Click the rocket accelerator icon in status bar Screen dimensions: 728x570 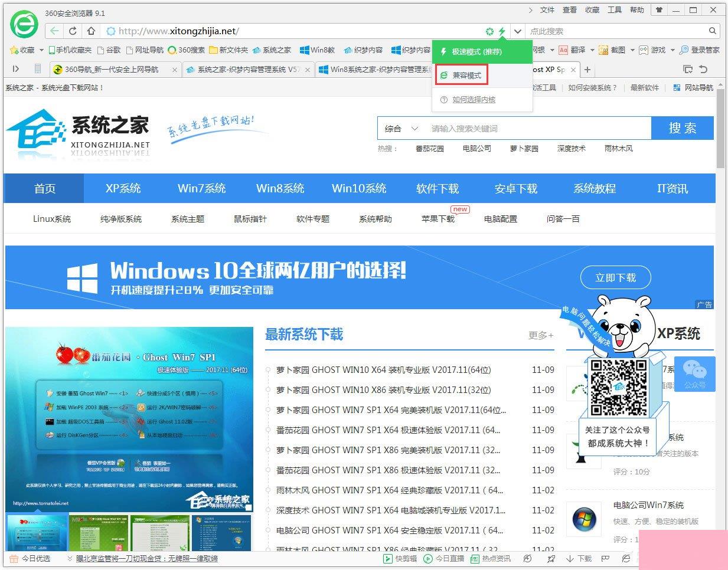coord(551,558)
